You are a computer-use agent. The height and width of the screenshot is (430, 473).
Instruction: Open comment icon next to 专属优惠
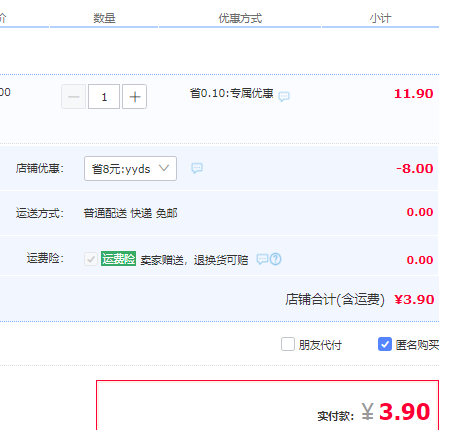tap(284, 97)
